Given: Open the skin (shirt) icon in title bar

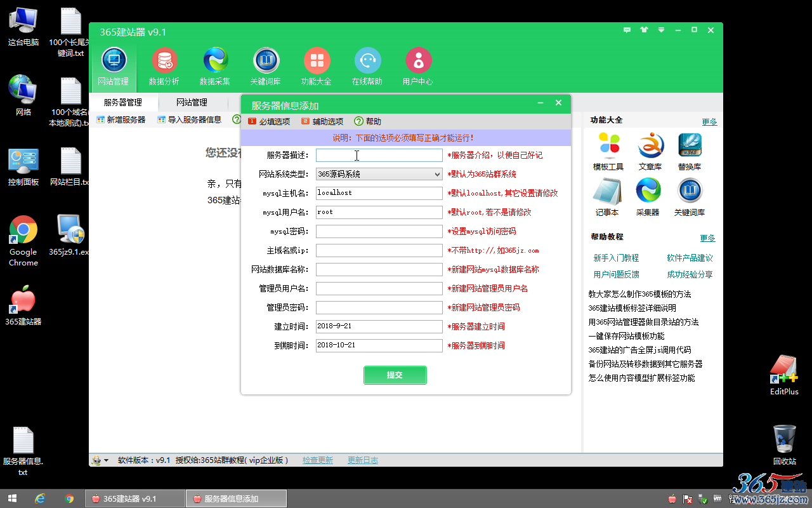Looking at the screenshot, I should (x=645, y=30).
